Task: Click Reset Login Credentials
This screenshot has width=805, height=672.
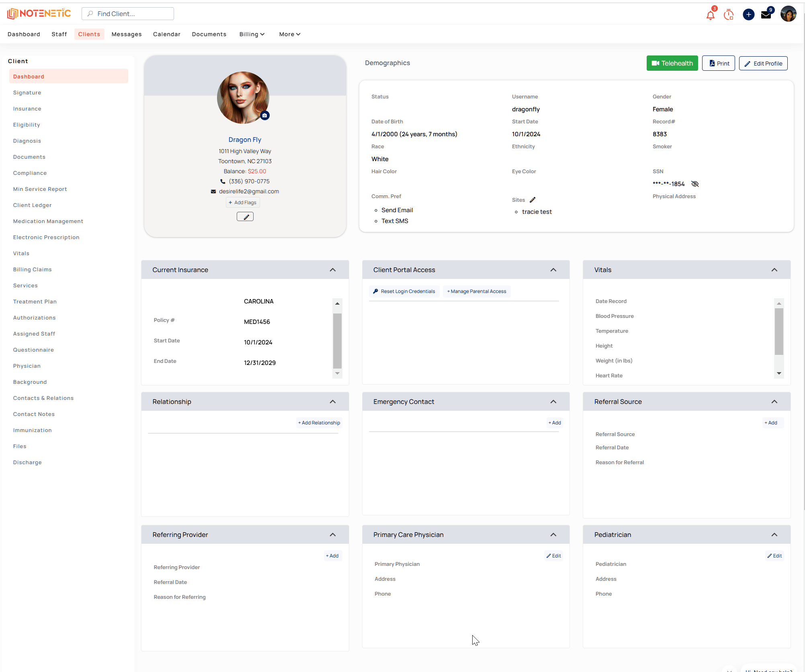Action: tap(404, 291)
